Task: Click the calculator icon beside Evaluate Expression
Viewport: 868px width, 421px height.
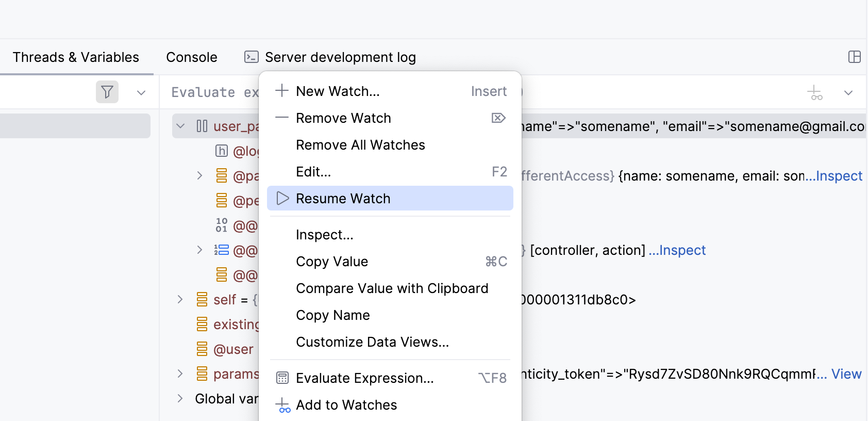Action: (x=282, y=378)
